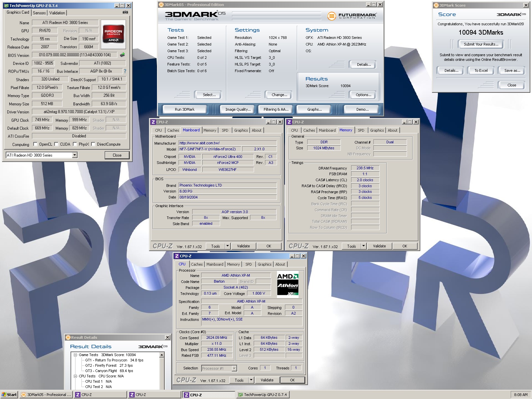Select GT3 - Canyon Flight result
This screenshot has height=399, width=532.
click(109, 371)
